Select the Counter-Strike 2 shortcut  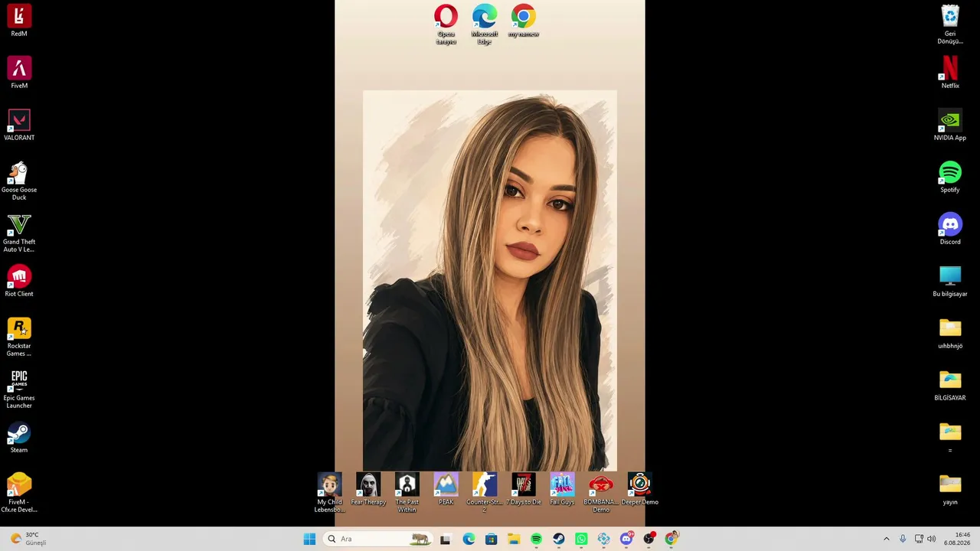click(x=485, y=493)
